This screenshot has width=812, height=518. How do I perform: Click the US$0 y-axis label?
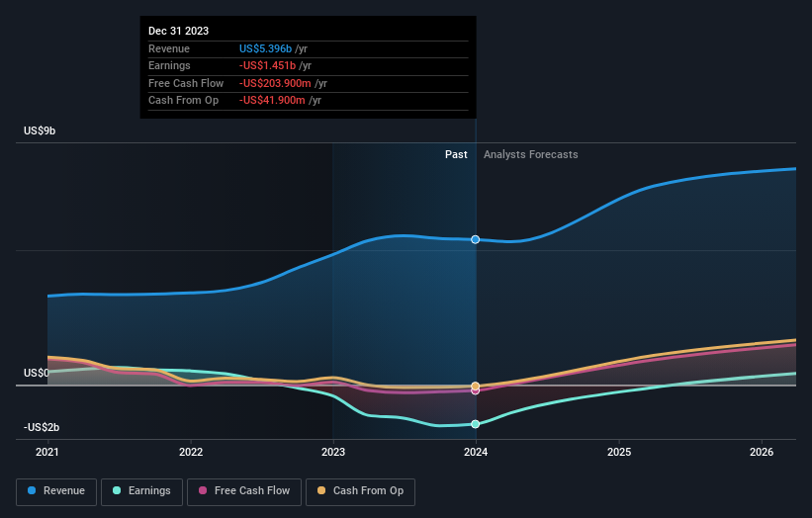click(x=37, y=373)
